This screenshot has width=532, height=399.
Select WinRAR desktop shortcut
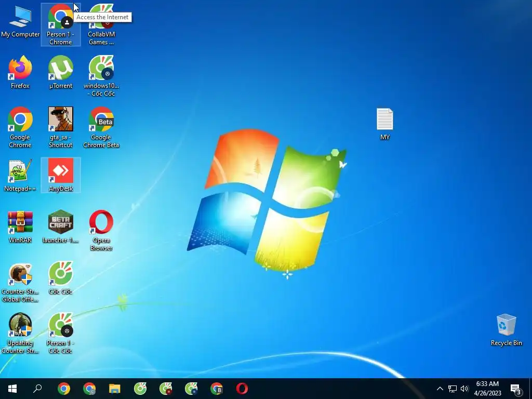[20, 227]
